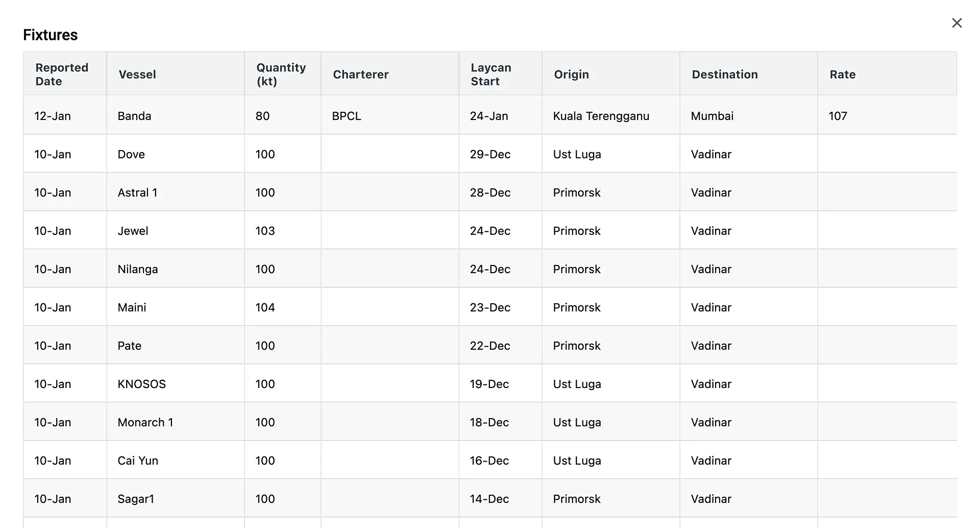Select the Monarch 1 vessel row
This screenshot has width=980, height=532.
(145, 422)
